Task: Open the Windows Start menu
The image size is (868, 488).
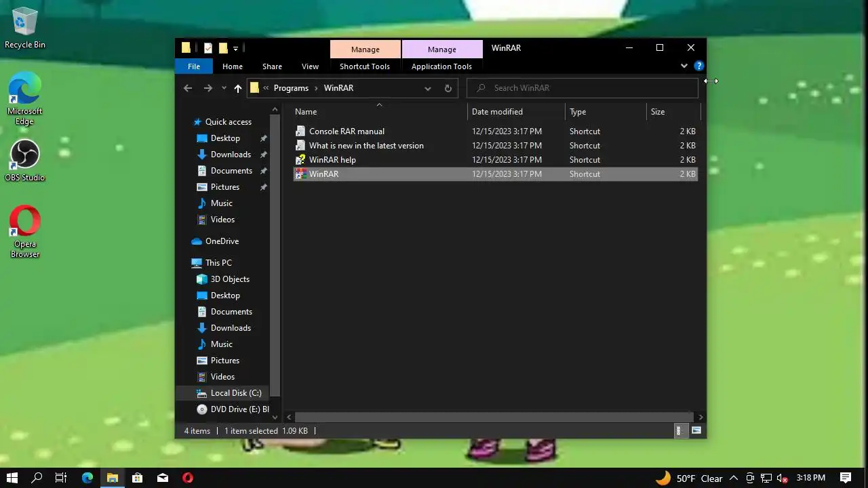Action: tap(12, 478)
